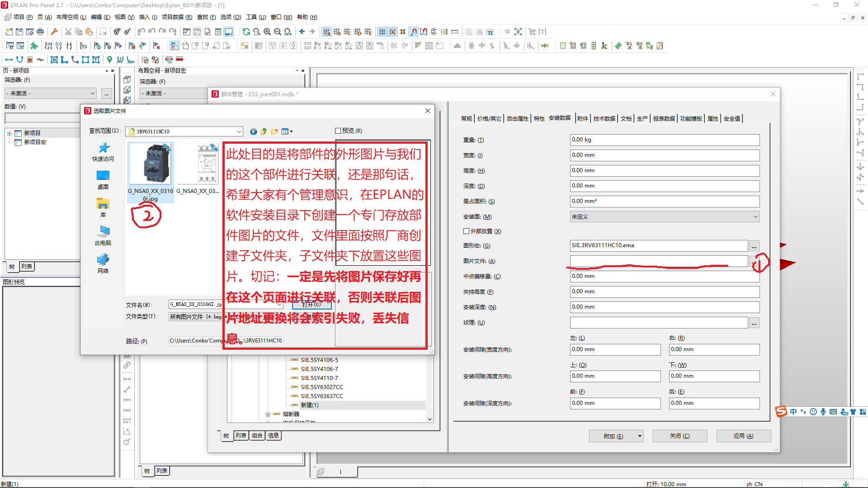The height and width of the screenshot is (488, 868).
Task: Toggle the external placement checkbox
Action: (466, 231)
